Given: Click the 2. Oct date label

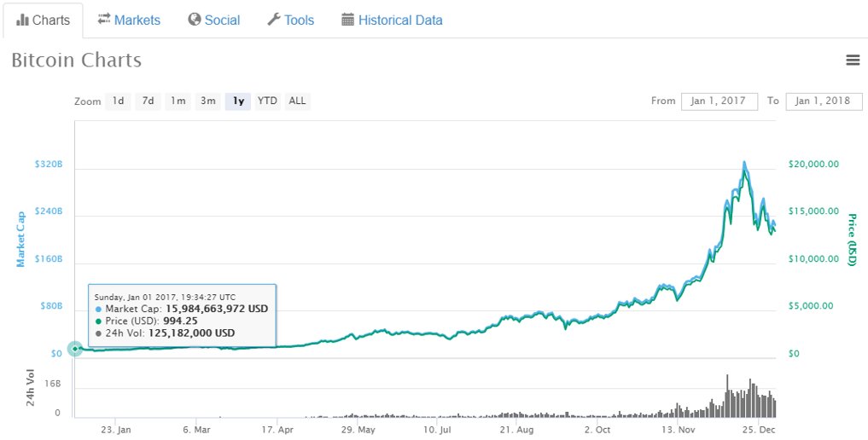Looking at the screenshot, I should 597,430.
